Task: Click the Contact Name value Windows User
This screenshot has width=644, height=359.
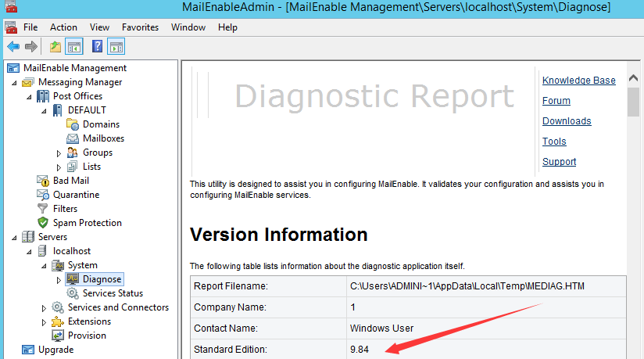Action: point(381,328)
